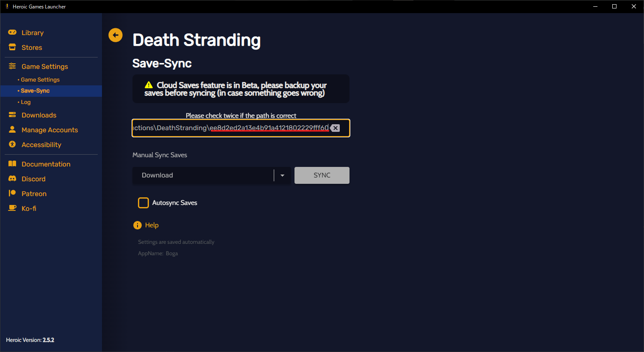Open Downloads from the sidebar
Screen dimensions: 644x352
39,115
